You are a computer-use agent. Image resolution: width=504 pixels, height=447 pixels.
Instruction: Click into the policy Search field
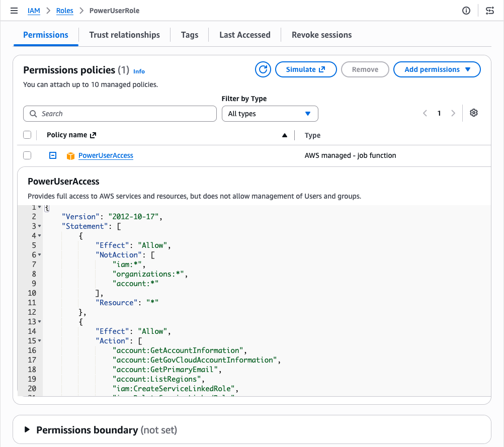(x=120, y=114)
